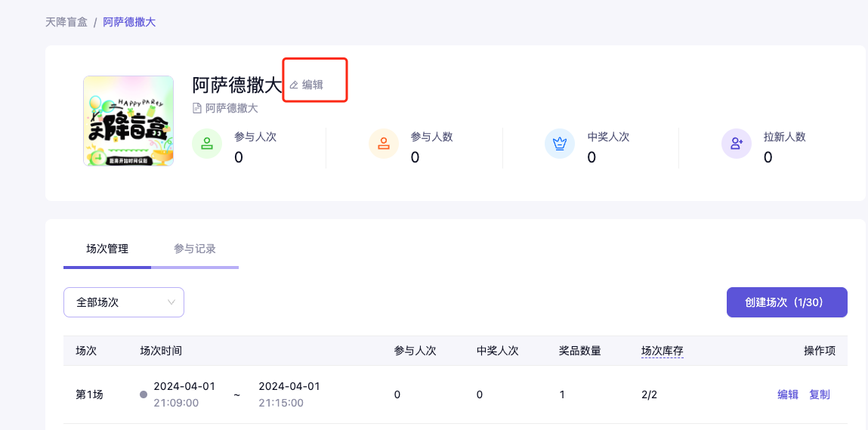This screenshot has width=868, height=430.
Task: Click 复制 link in 第1场 row
Action: point(820,394)
